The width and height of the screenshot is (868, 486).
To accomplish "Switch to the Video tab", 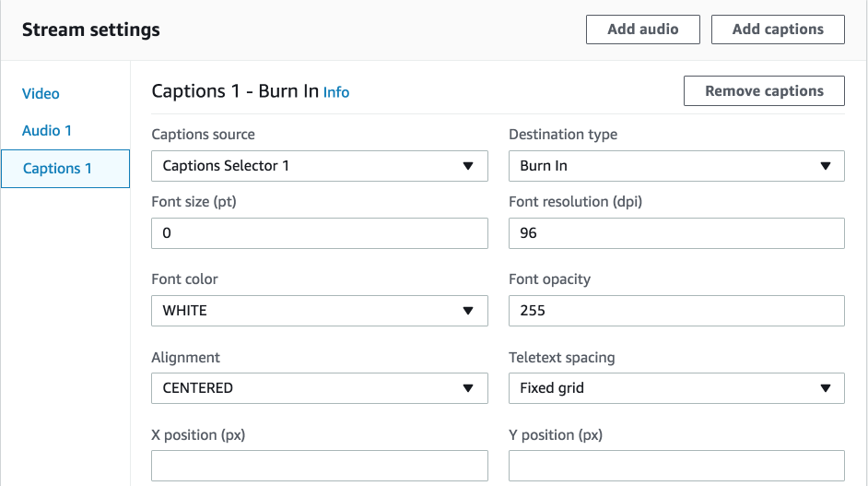I will click(41, 94).
